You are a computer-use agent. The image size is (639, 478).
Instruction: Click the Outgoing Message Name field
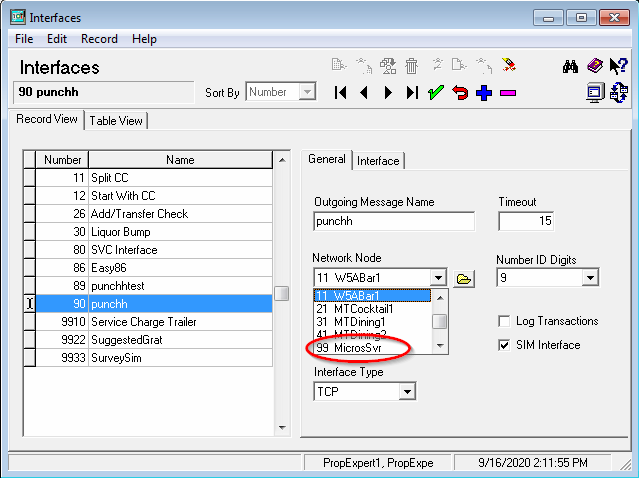coord(394,221)
